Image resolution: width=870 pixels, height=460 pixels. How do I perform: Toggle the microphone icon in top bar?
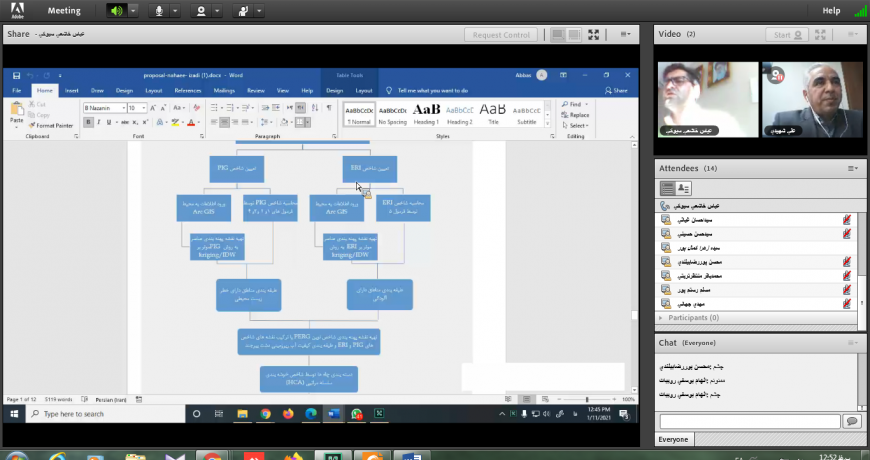click(x=159, y=11)
